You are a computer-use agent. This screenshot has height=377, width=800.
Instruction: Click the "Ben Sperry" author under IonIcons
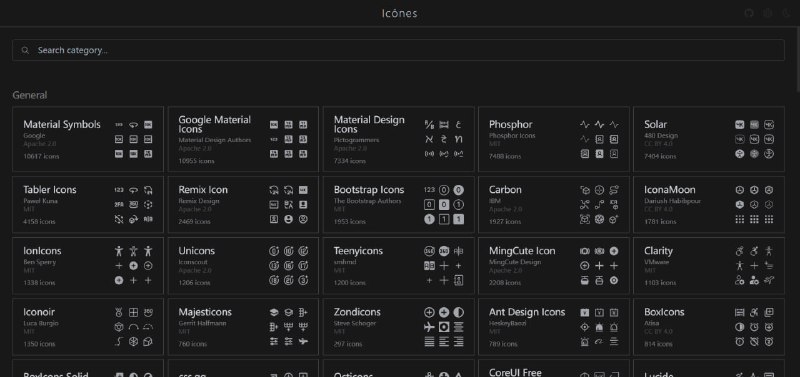pyautogui.click(x=39, y=262)
